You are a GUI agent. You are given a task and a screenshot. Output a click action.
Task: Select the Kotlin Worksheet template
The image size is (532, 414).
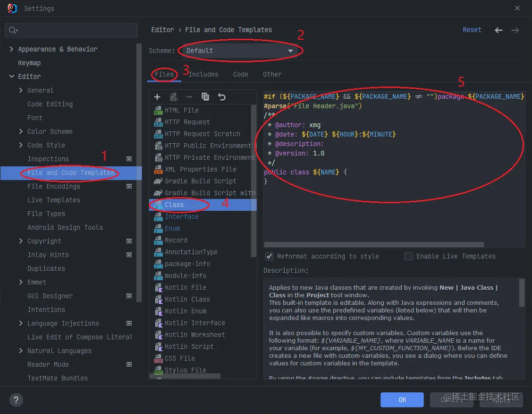pos(195,335)
